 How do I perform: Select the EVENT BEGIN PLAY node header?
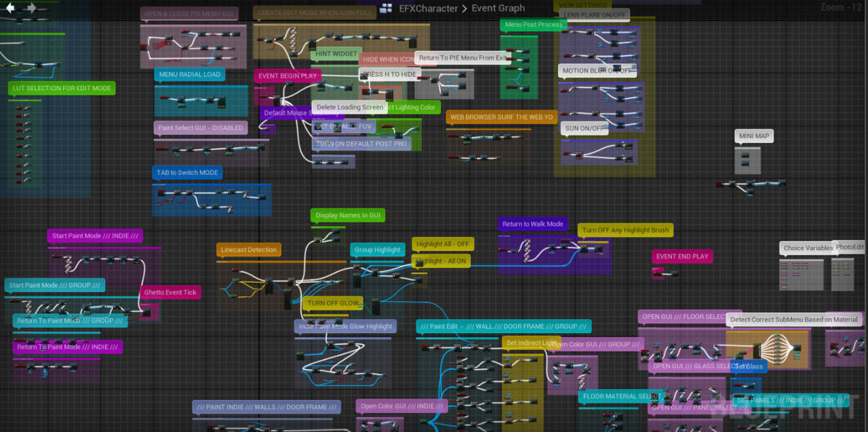[287, 76]
